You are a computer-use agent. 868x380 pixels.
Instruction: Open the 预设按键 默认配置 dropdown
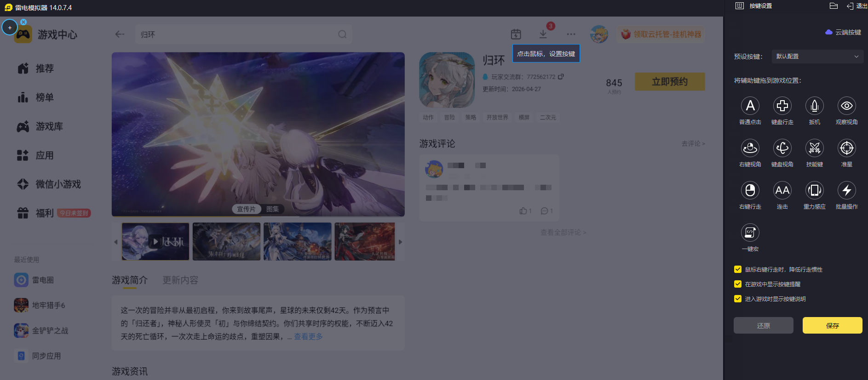(817, 57)
